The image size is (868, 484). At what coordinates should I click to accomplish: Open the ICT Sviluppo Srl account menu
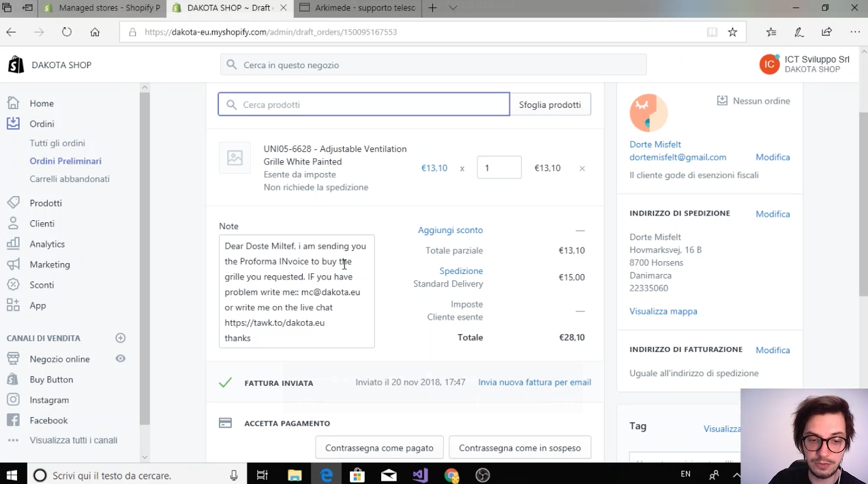[x=805, y=64]
